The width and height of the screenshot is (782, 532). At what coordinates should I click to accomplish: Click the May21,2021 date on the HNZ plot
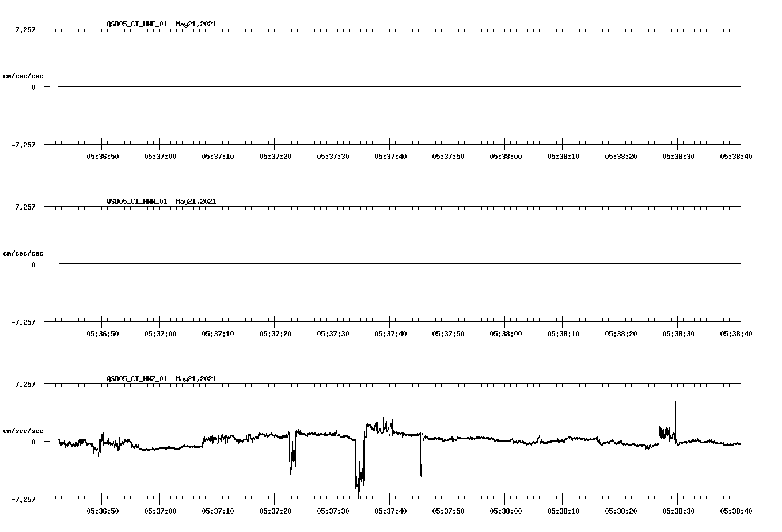[x=195, y=379]
